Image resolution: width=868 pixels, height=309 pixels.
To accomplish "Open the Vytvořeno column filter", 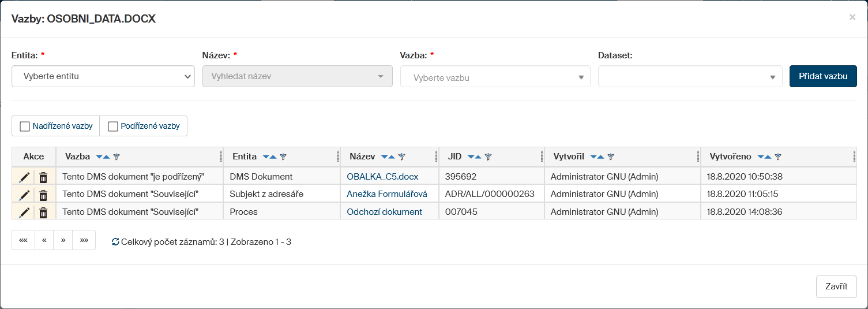I will coord(778,157).
